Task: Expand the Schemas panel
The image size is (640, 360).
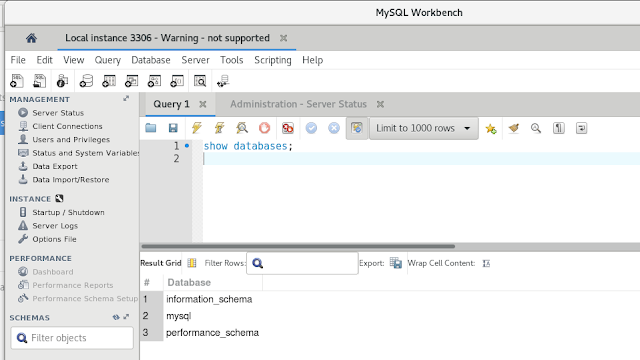Action: pos(126,317)
